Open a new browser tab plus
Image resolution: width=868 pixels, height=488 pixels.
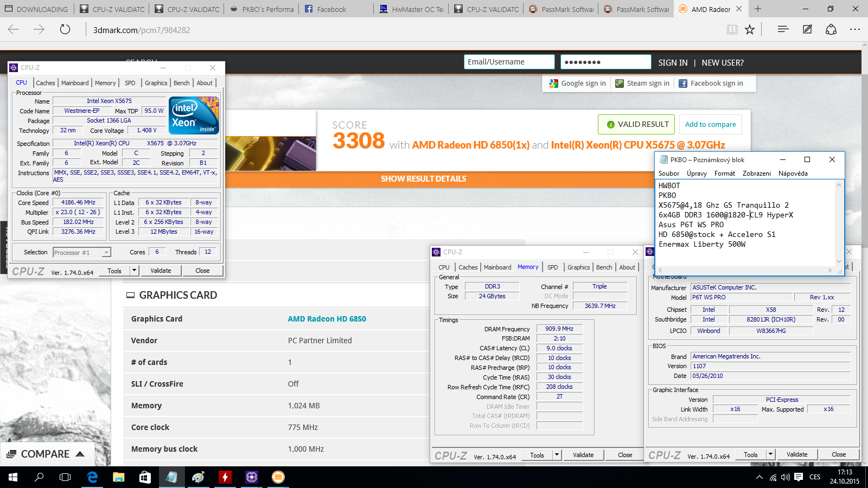click(758, 9)
